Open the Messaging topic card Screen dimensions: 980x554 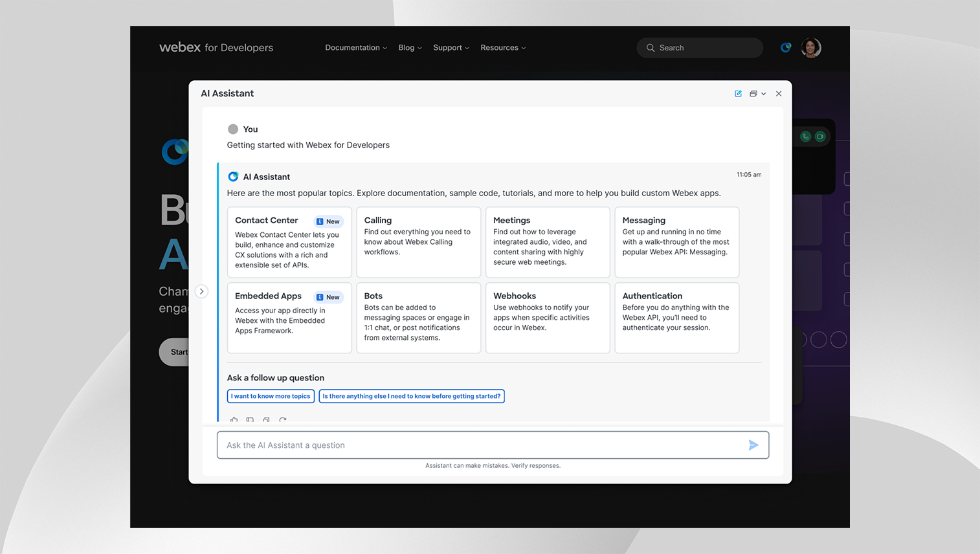pyautogui.click(x=676, y=243)
